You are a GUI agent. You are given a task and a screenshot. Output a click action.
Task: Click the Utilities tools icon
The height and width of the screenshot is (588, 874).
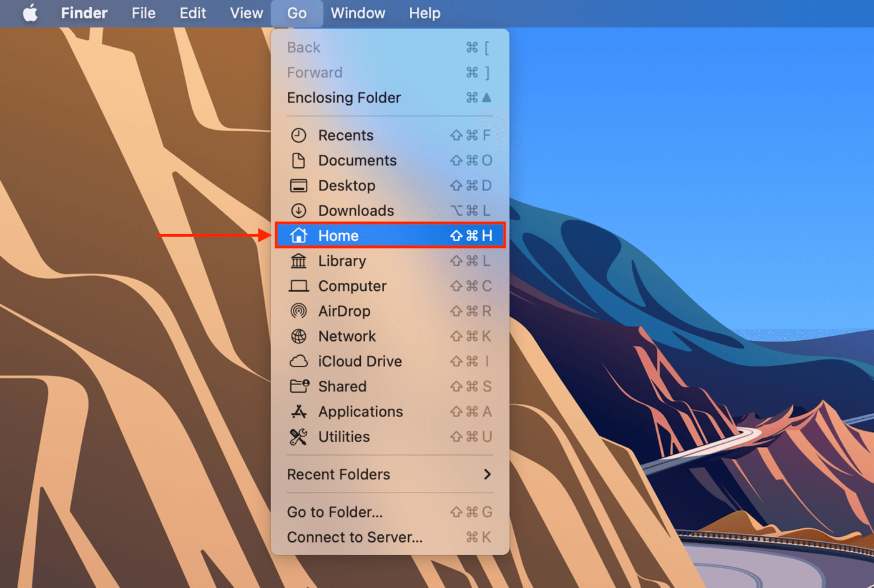tap(299, 437)
